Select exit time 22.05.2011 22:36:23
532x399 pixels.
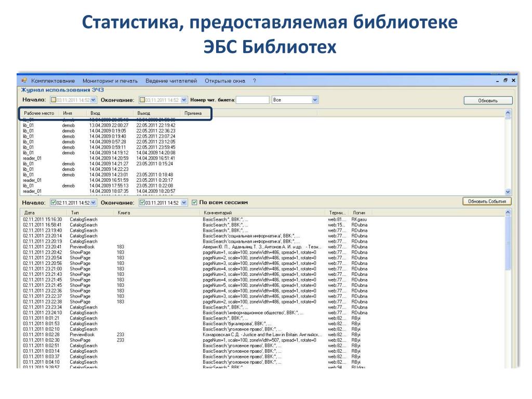156,130
